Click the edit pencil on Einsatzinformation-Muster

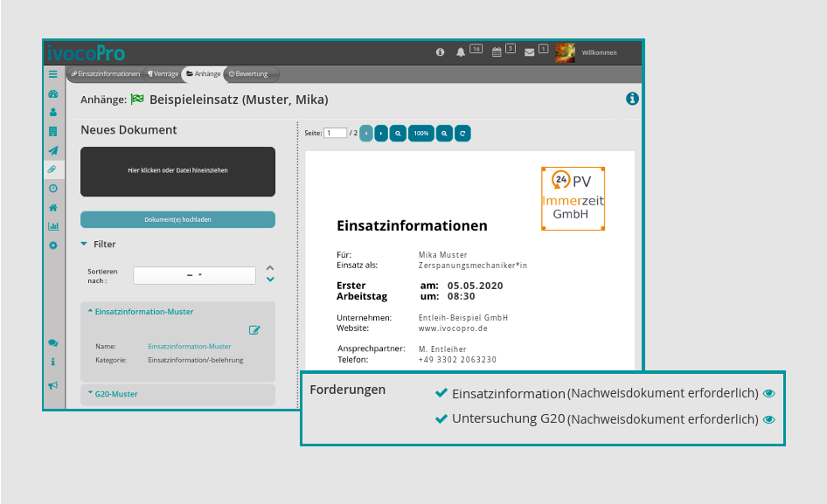click(x=254, y=330)
